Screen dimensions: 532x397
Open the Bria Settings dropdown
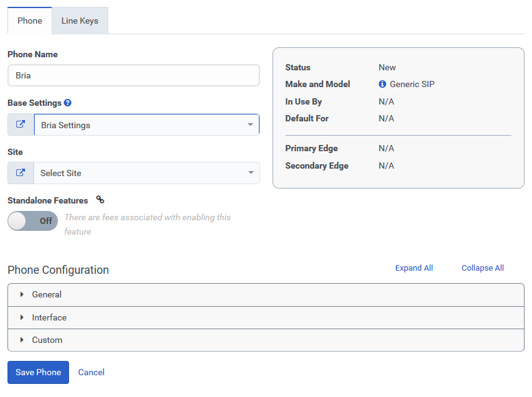coord(147,124)
